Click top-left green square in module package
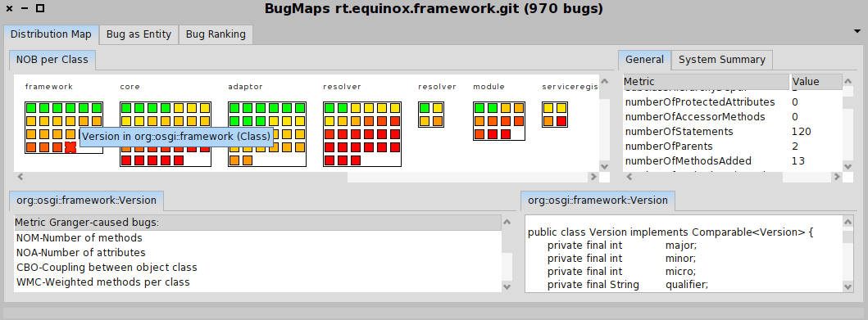This screenshot has height=320, width=868. (479, 108)
